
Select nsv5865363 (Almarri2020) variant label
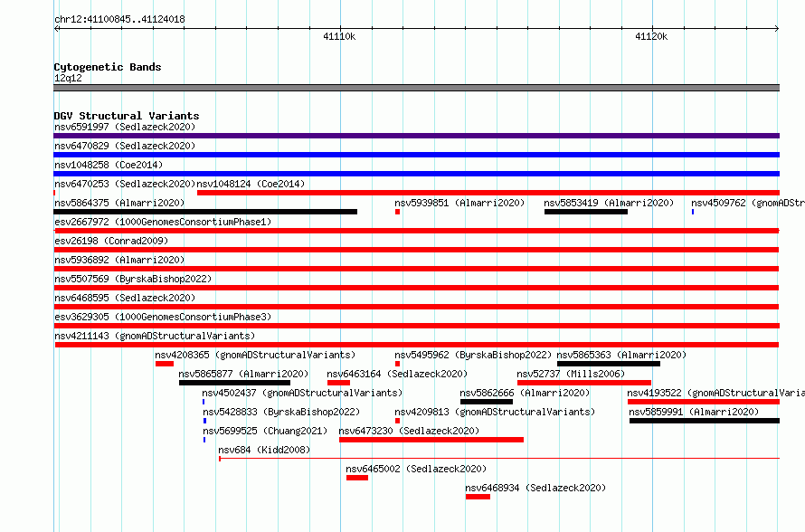point(621,355)
